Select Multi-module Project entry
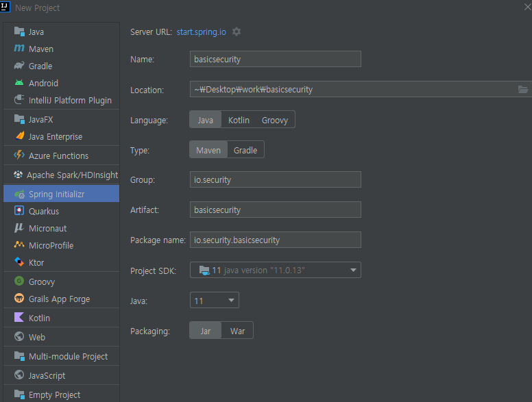532x402 pixels. click(62, 356)
